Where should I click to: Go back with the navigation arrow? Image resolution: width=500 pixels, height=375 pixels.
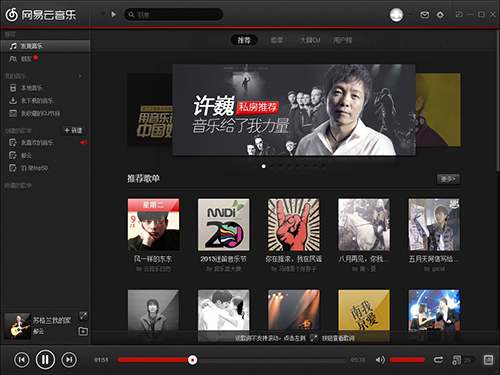click(102, 15)
